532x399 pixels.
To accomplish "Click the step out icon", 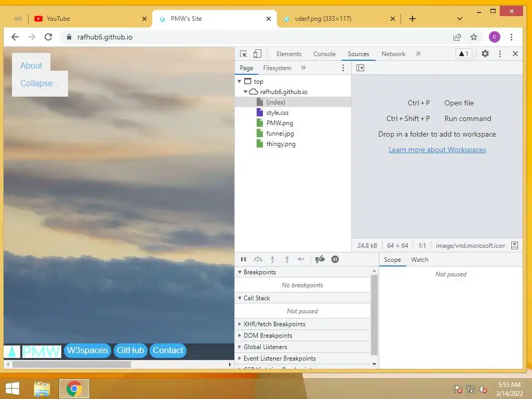I will 287,260.
